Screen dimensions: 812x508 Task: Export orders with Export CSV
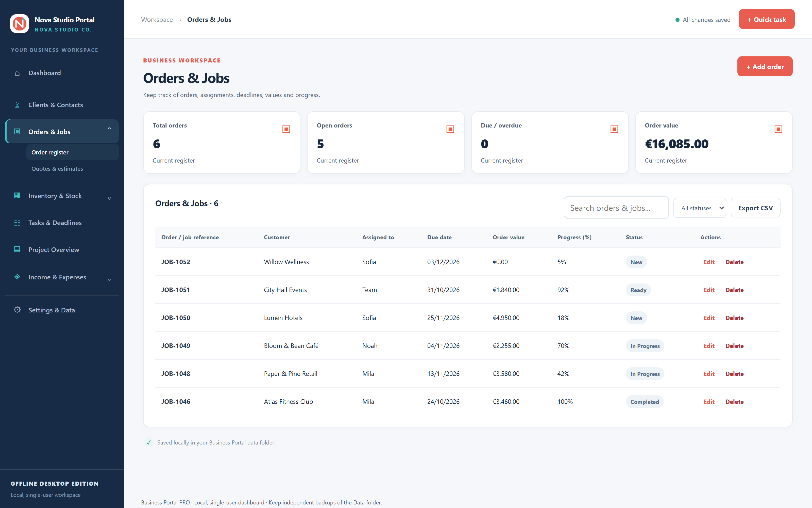point(755,208)
